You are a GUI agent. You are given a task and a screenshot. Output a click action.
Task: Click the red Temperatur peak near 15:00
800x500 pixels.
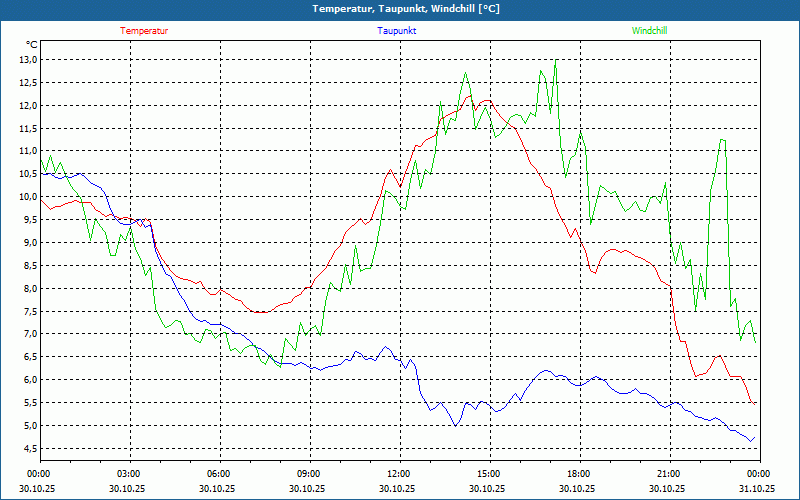click(487, 100)
